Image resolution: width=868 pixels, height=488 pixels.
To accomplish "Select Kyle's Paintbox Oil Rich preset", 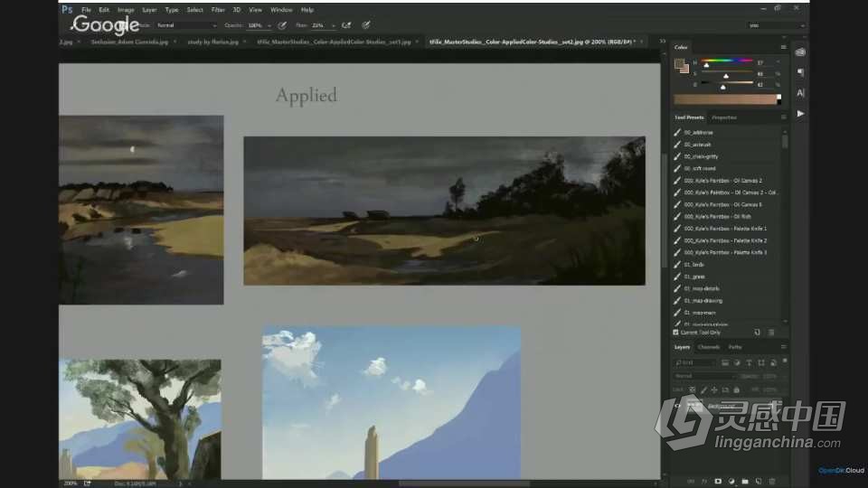I will (x=726, y=216).
